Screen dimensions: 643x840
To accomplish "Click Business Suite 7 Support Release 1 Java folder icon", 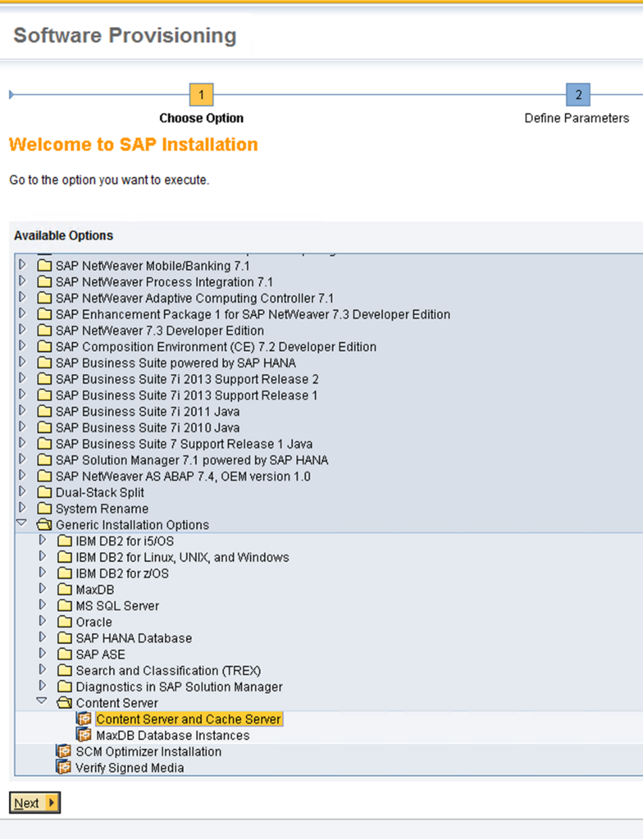I will point(45,444).
